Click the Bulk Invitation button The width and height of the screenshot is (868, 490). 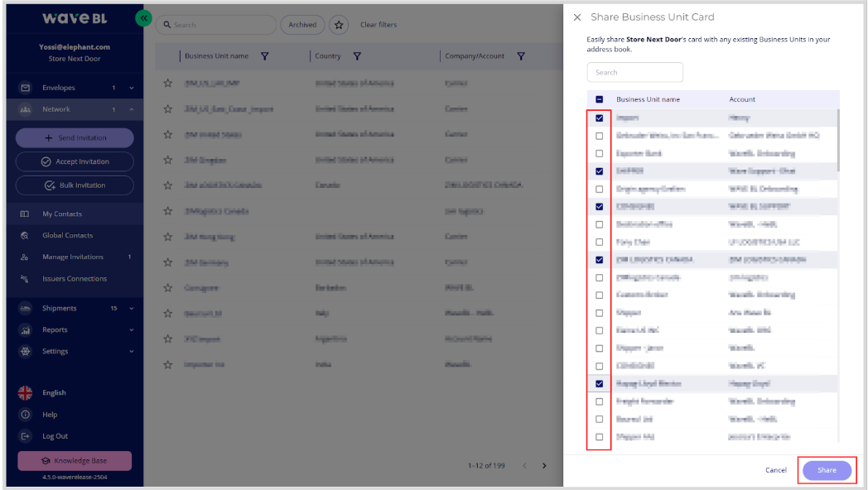click(x=75, y=185)
